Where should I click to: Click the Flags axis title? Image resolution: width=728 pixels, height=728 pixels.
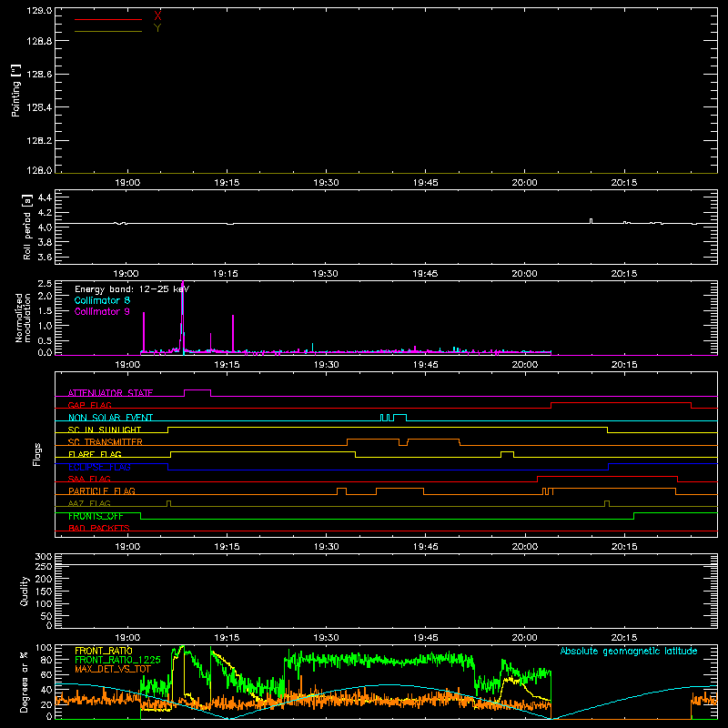tap(37, 454)
